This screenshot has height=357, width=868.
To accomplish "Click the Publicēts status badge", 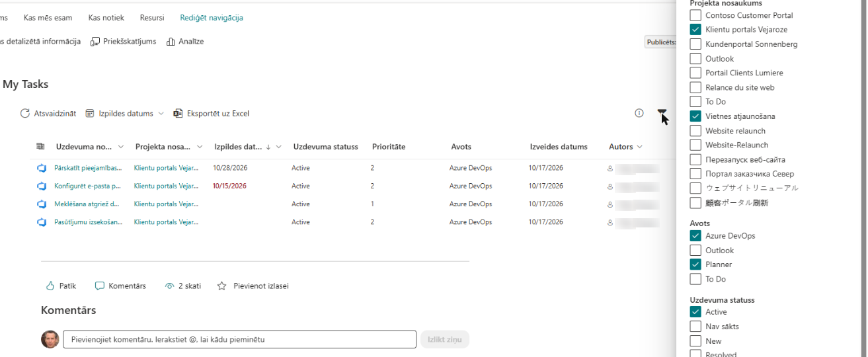I will coord(661,42).
